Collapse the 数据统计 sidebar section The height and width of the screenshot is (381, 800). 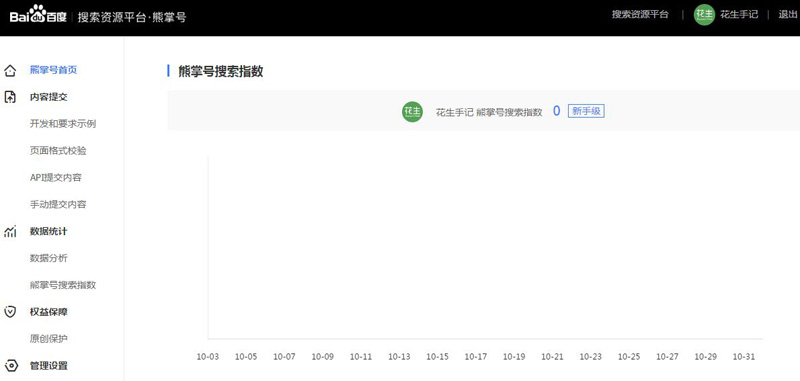click(48, 232)
